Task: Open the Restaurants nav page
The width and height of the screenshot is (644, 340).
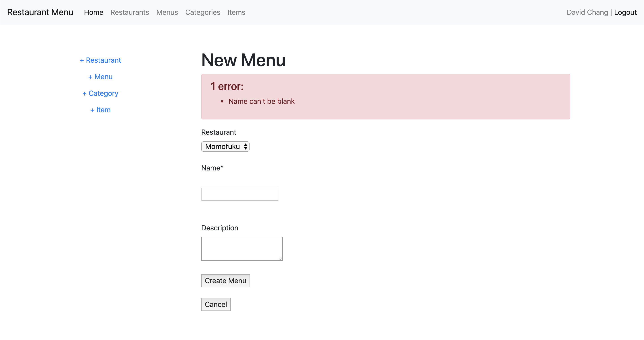Action: (x=129, y=12)
